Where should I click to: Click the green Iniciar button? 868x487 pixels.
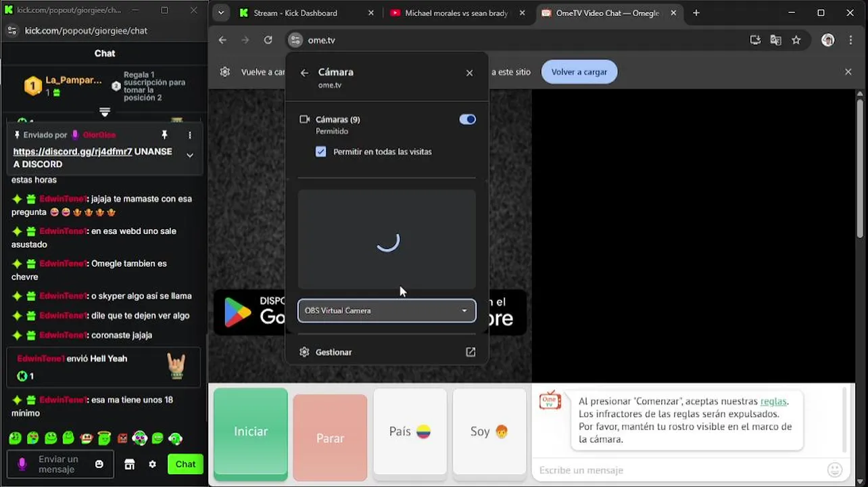[251, 434]
